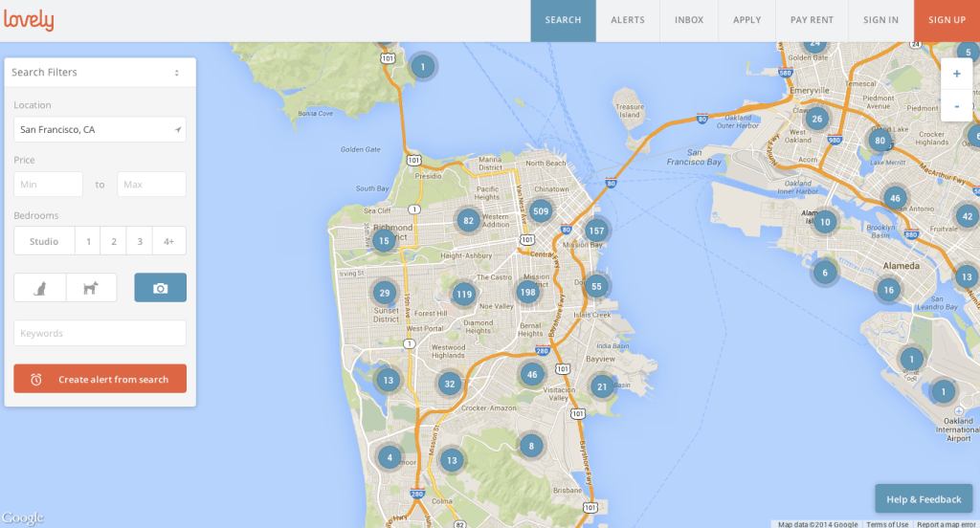The height and width of the screenshot is (528, 980).
Task: Open the 198 listings cluster marker
Action: (527, 292)
